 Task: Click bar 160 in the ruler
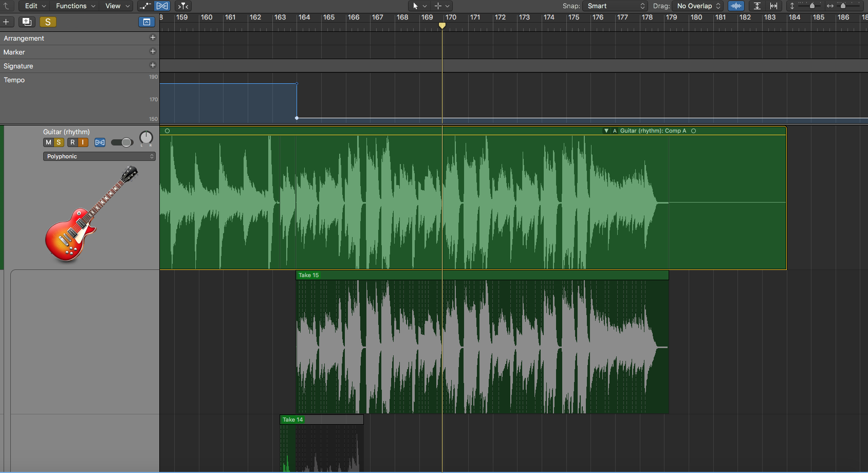(207, 17)
